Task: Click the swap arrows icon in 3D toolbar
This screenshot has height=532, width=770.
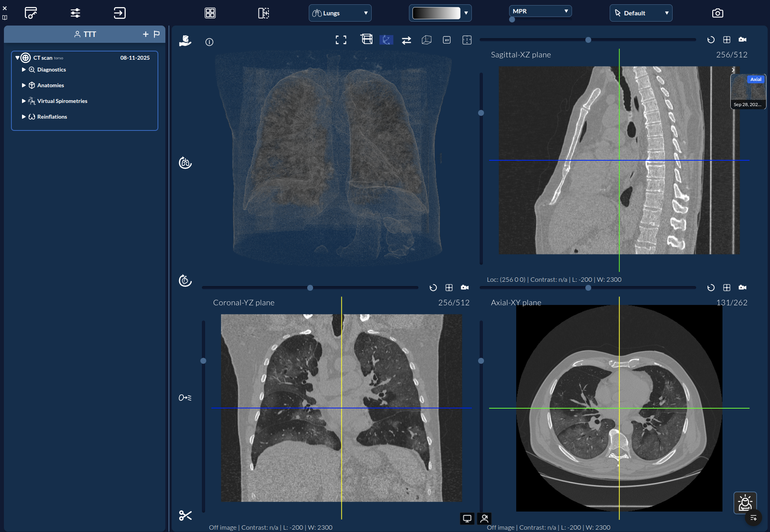Action: pyautogui.click(x=407, y=40)
